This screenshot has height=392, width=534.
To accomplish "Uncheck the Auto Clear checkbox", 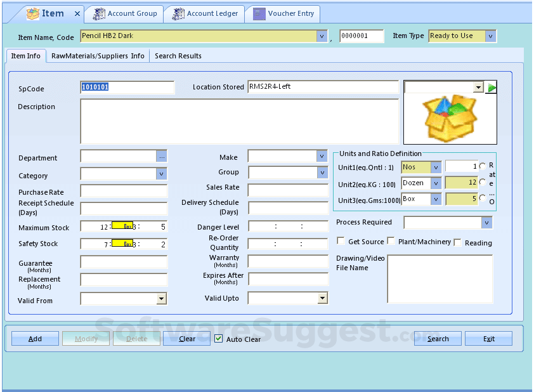I will [x=219, y=339].
